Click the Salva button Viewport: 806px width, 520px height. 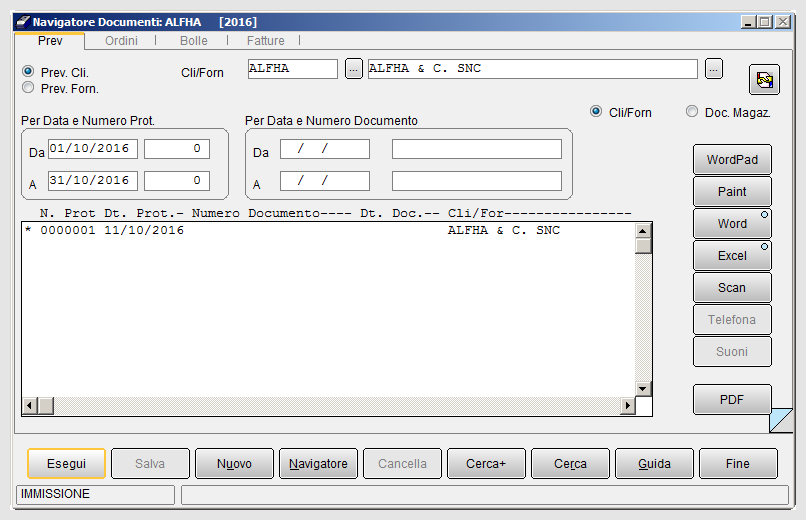coord(150,463)
